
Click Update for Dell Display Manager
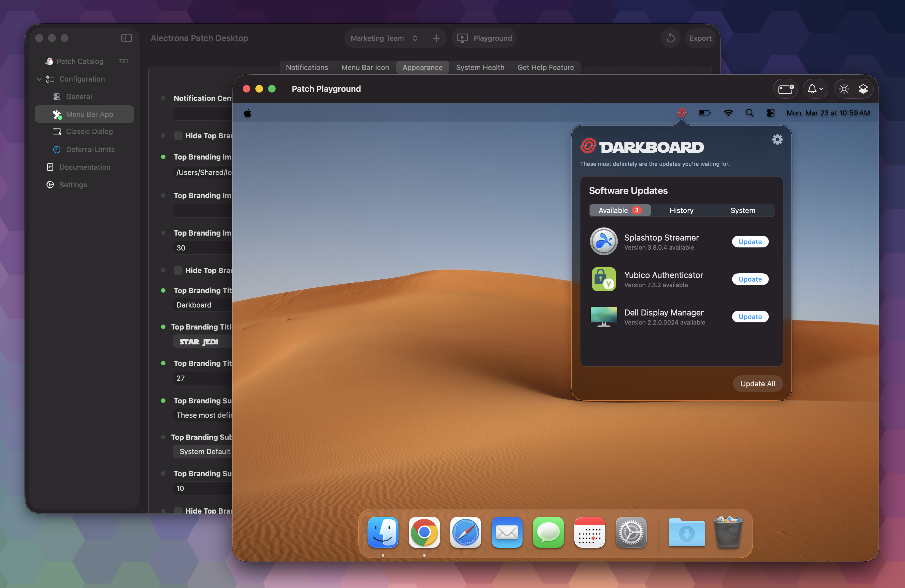(750, 316)
